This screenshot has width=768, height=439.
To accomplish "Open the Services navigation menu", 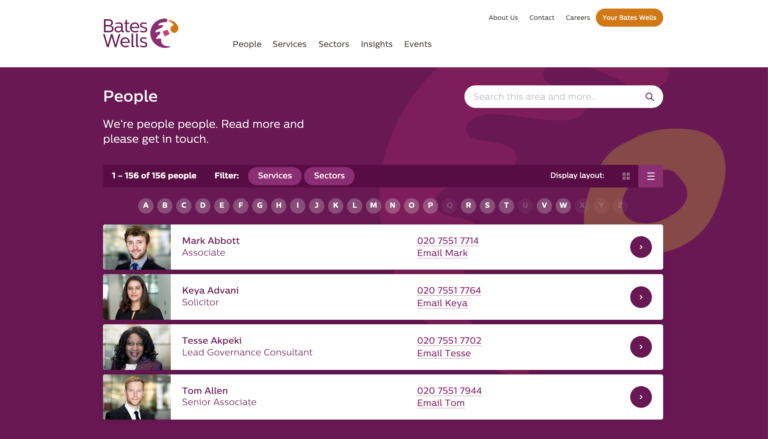I will pos(289,44).
